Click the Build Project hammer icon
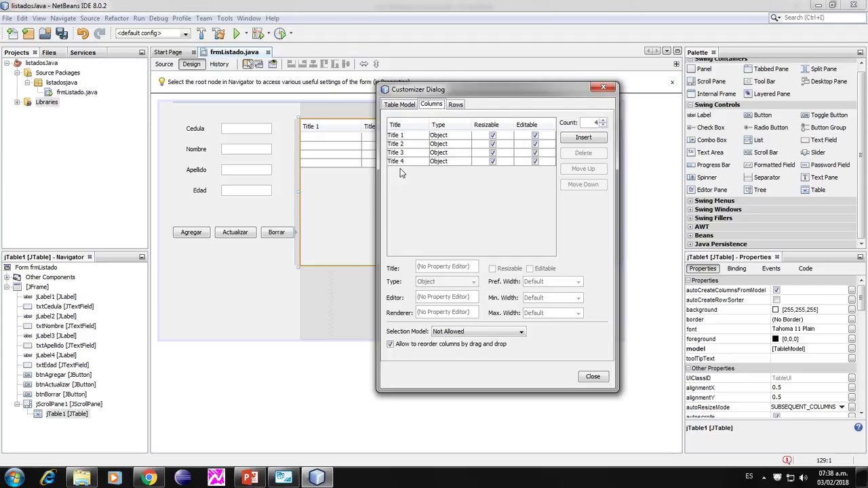The width and height of the screenshot is (868, 488). (x=201, y=33)
